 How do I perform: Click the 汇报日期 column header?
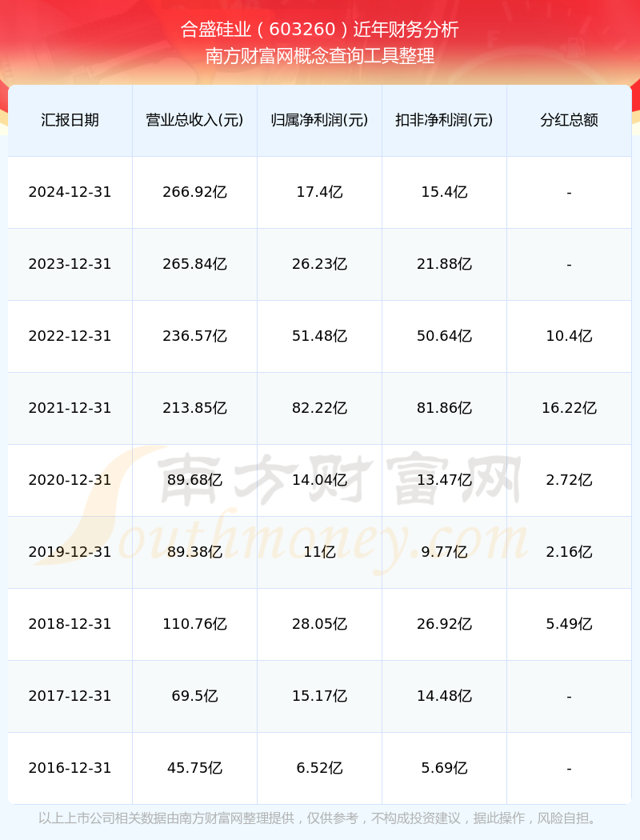(70, 120)
